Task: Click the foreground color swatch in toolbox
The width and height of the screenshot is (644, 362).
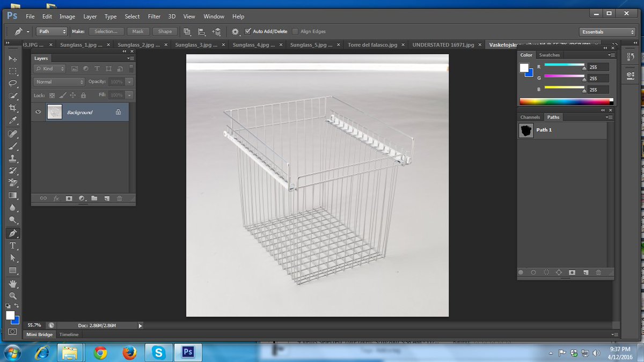Action: click(10, 315)
